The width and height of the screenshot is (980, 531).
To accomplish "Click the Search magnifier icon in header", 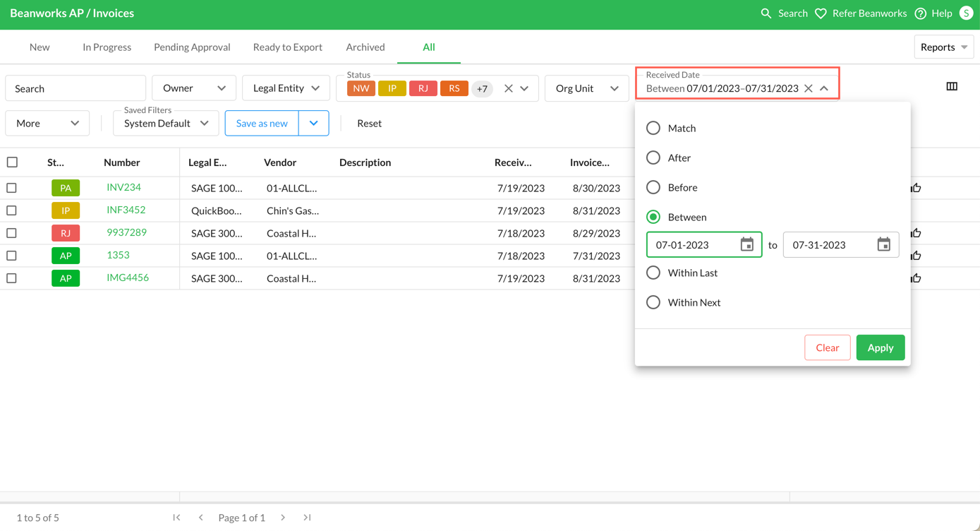I will click(x=766, y=13).
